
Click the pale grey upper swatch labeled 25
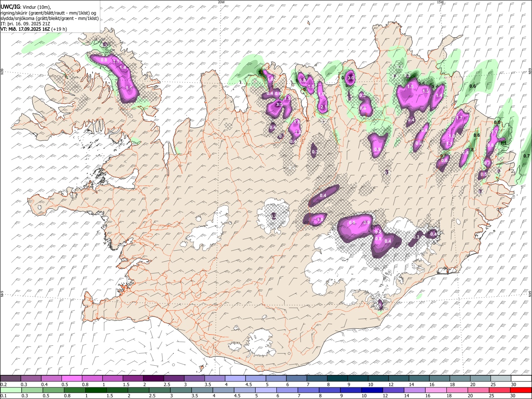pos(500,379)
